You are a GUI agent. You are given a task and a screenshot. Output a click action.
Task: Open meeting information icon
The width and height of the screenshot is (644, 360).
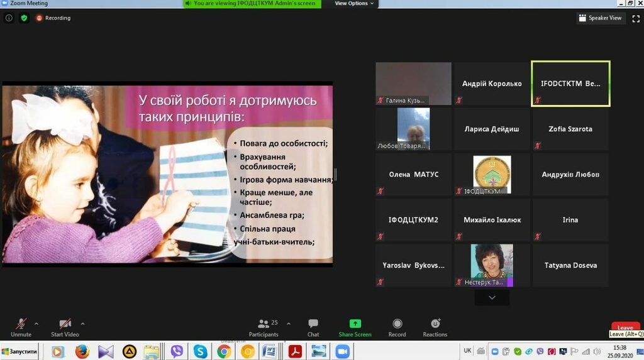[x=9, y=18]
